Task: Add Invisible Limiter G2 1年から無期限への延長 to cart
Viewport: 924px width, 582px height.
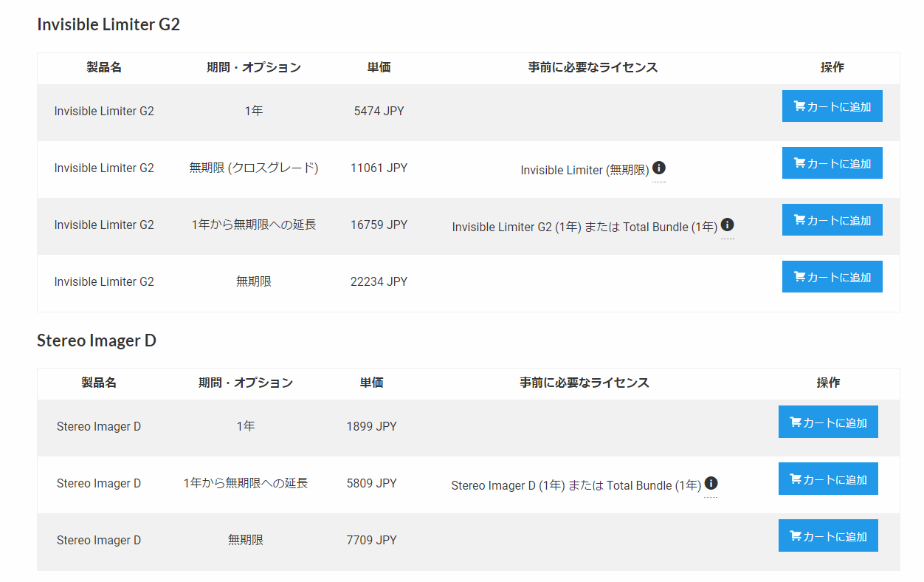Action: point(832,220)
